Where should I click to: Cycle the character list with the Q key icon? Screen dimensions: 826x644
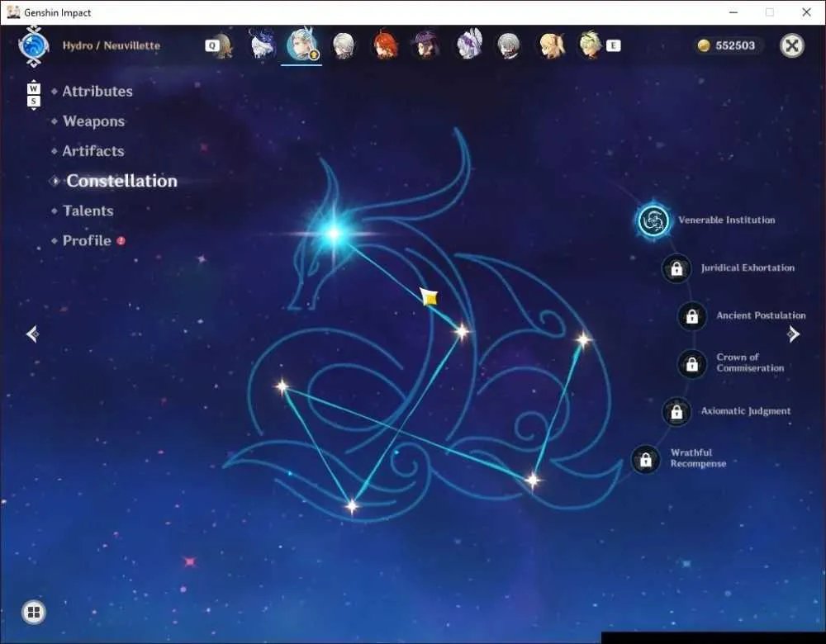pyautogui.click(x=211, y=45)
